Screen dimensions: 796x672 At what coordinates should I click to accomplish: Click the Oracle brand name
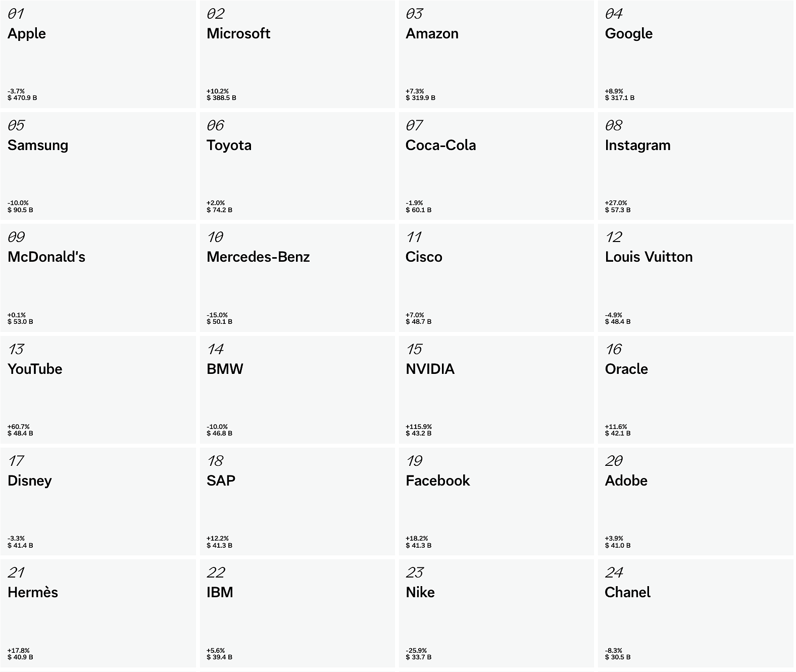[x=626, y=369]
